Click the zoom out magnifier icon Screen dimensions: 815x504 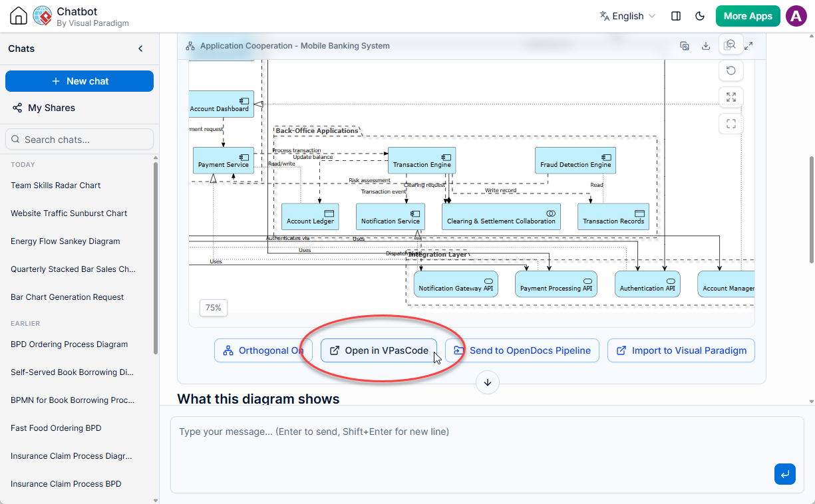[x=731, y=45]
